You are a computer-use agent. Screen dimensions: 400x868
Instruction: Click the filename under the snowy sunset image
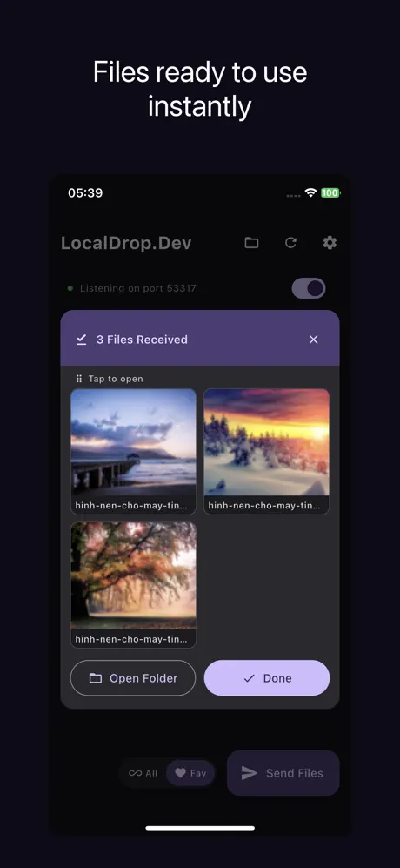point(263,506)
